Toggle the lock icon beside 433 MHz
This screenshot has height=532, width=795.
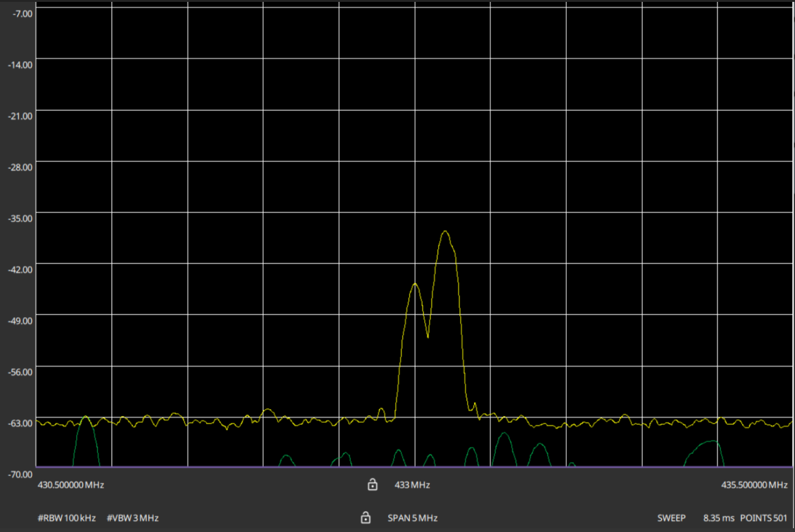[373, 485]
